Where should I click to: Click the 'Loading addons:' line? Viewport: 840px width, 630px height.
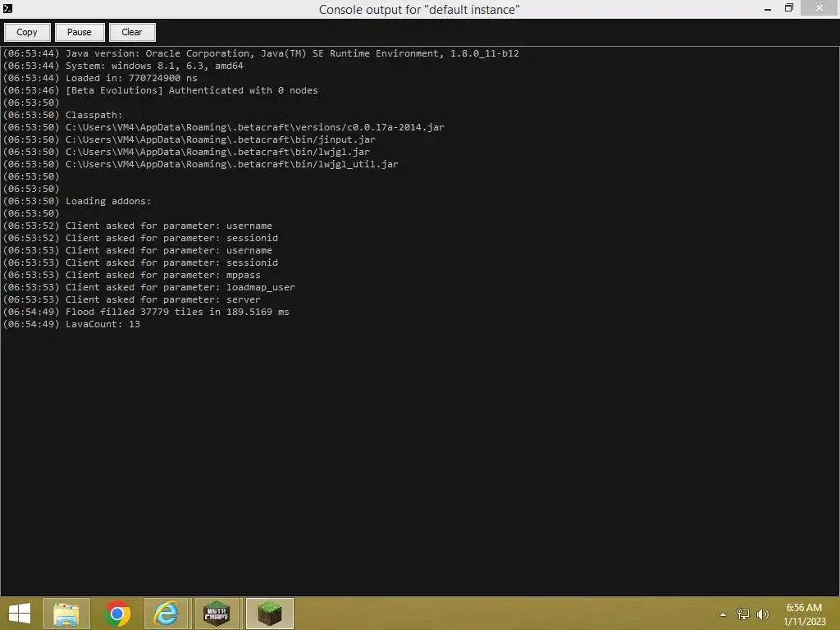77,202
